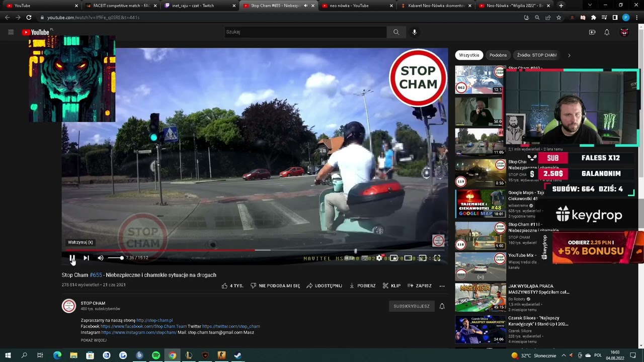Open the YouTube hamburger guide menu

[x=11, y=32]
